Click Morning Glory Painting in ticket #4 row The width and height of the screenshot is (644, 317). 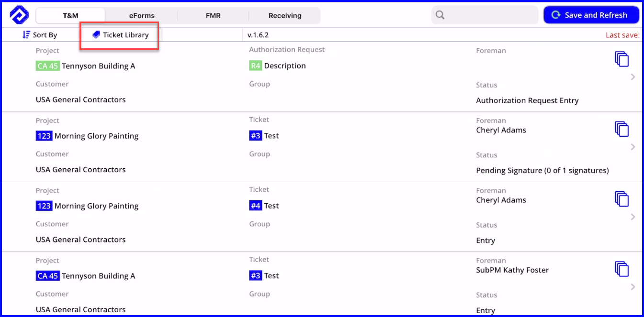(x=96, y=206)
